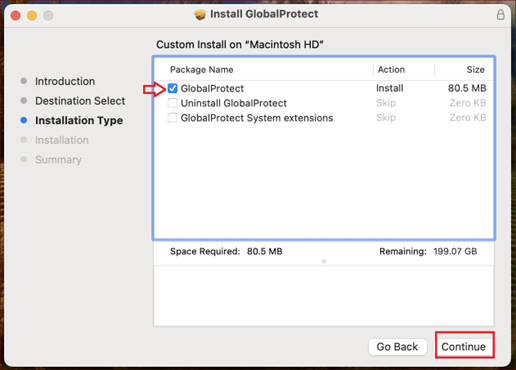Click the Continue button
Viewport: 516px width, 370px height.
(x=464, y=347)
